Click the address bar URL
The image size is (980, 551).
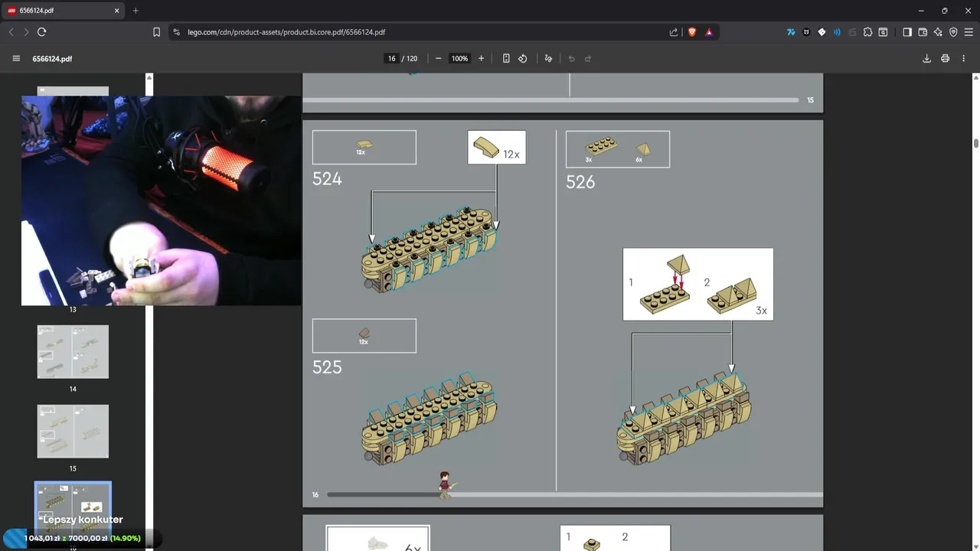[x=286, y=32]
